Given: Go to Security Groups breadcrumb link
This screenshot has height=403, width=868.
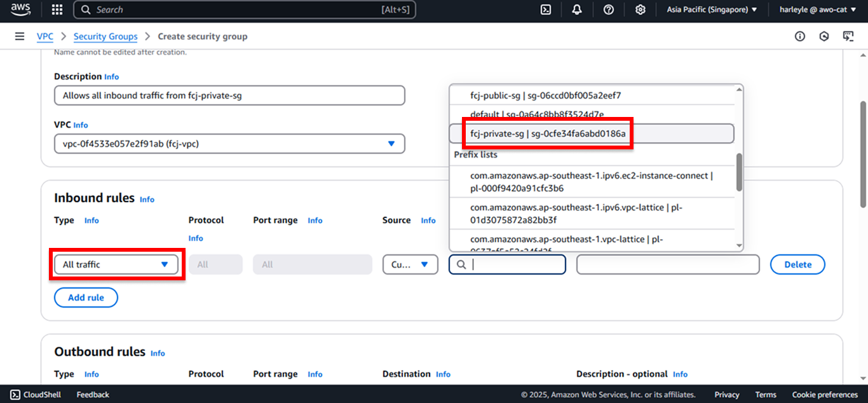Looking at the screenshot, I should [x=105, y=36].
